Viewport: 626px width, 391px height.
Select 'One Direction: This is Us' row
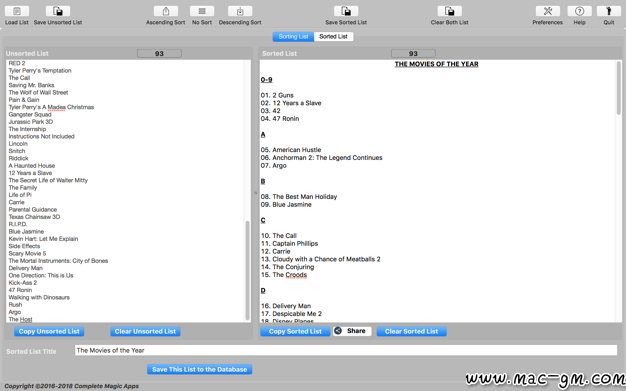click(x=41, y=276)
